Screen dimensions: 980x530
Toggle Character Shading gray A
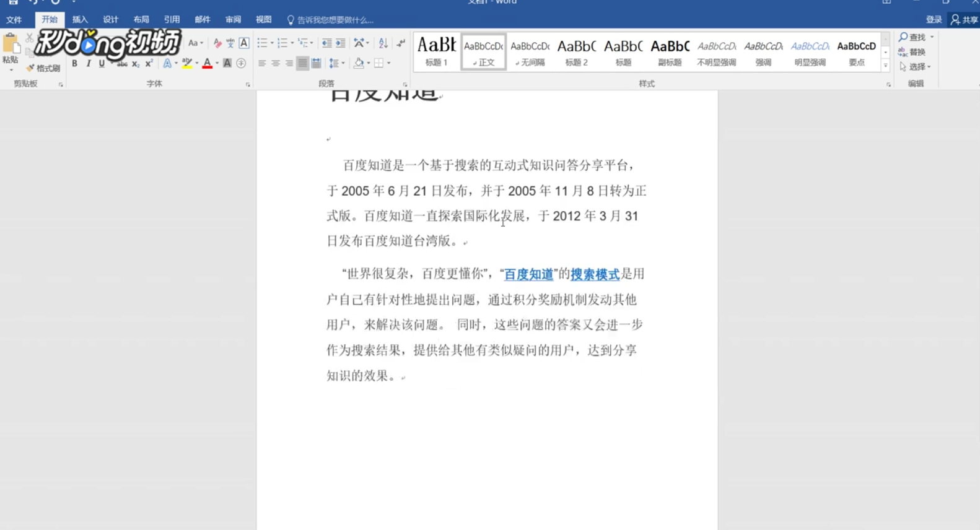click(x=227, y=63)
